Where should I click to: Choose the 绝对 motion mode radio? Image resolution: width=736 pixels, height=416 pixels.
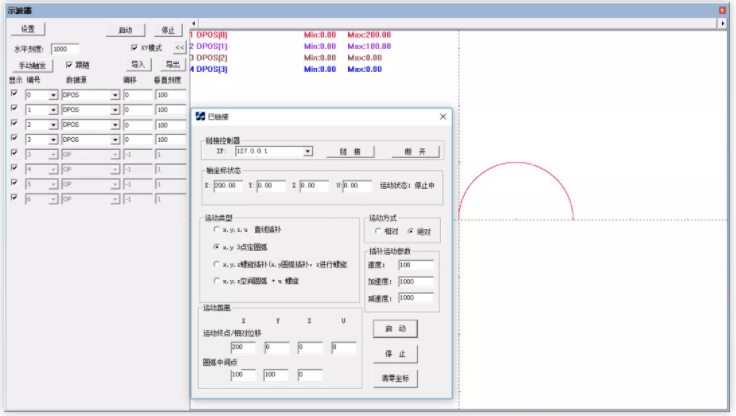(410, 231)
